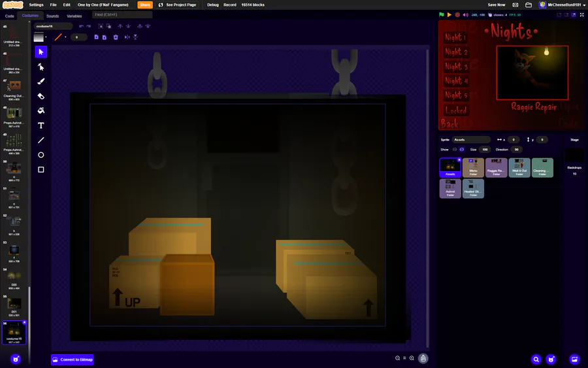
Task: Click the Copy icon in paint toolbar
Action: pyautogui.click(x=97, y=37)
